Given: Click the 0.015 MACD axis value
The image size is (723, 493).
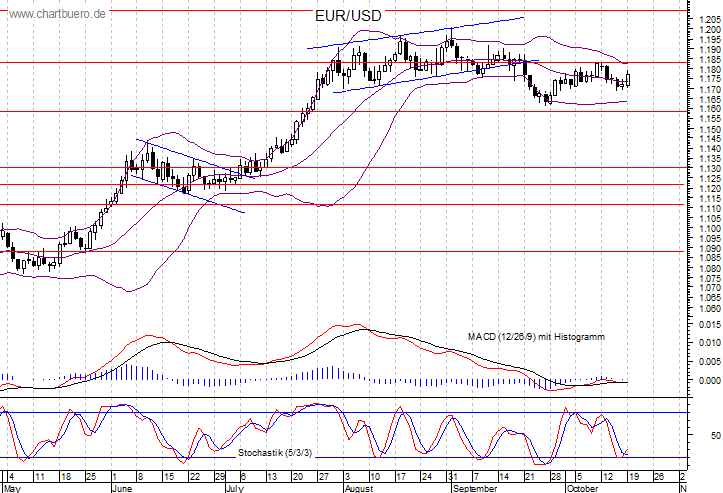Looking at the screenshot, I should (x=710, y=325).
